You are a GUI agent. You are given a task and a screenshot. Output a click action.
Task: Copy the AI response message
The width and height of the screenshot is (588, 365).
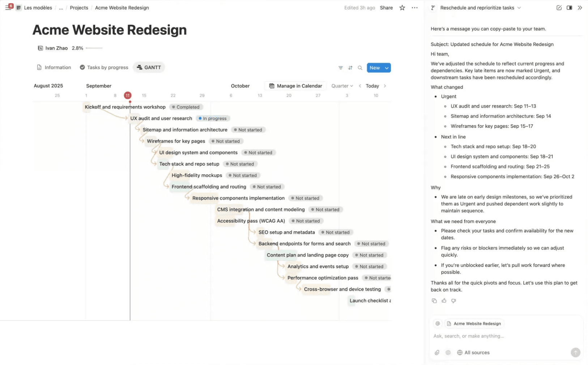(x=434, y=301)
